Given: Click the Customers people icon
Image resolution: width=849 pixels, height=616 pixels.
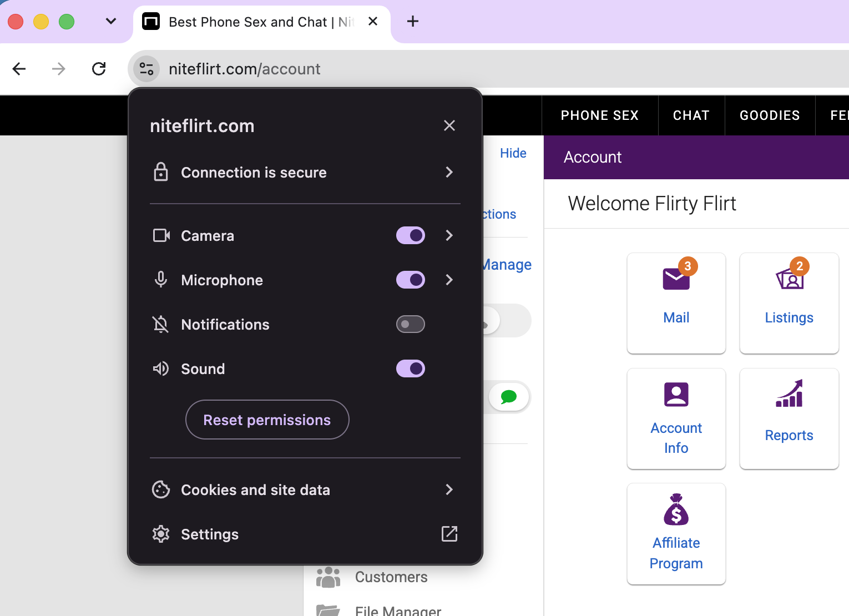Looking at the screenshot, I should (x=328, y=577).
